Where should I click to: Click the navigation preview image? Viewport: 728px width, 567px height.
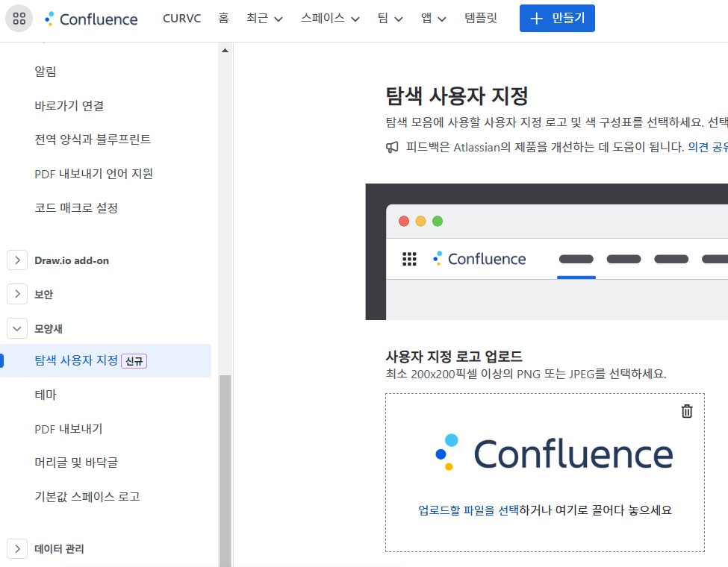tap(547, 251)
